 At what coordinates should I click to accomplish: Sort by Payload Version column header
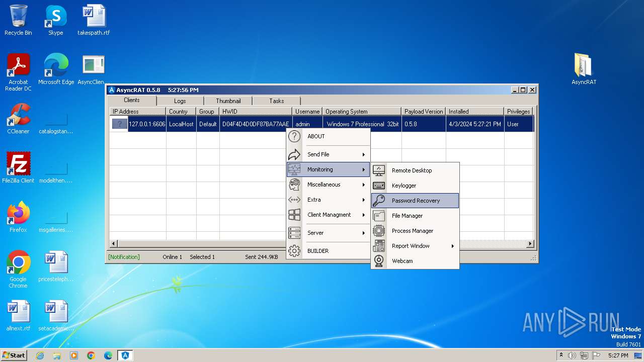click(424, 111)
